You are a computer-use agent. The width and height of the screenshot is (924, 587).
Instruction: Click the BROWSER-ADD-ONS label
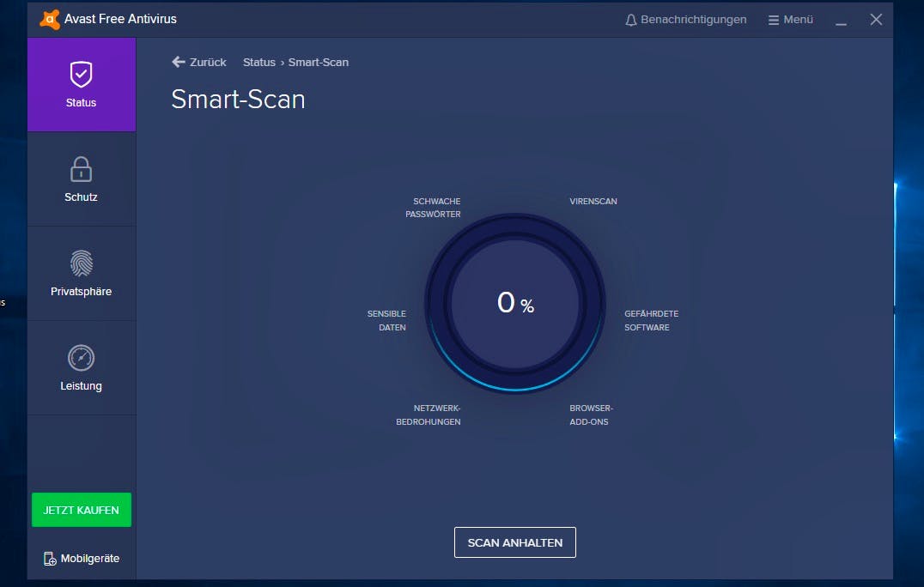(591, 415)
